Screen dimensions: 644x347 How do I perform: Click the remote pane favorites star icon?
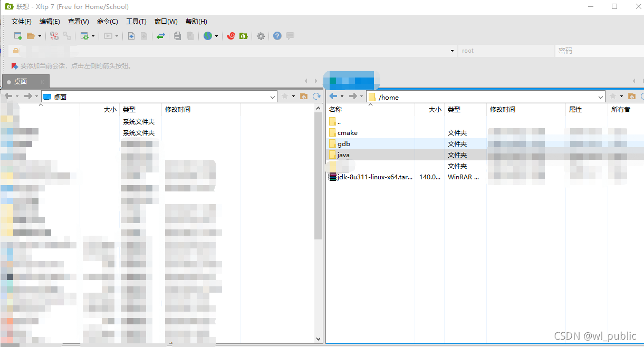point(613,96)
